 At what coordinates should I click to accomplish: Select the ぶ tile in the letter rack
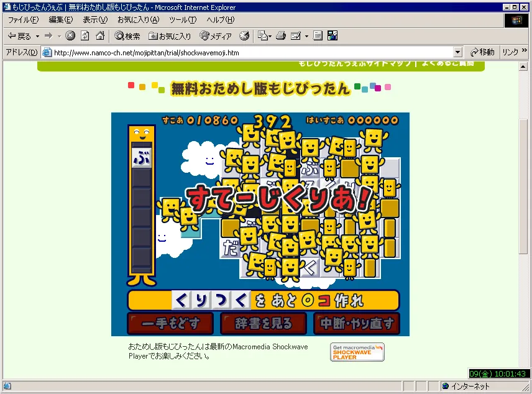point(142,158)
